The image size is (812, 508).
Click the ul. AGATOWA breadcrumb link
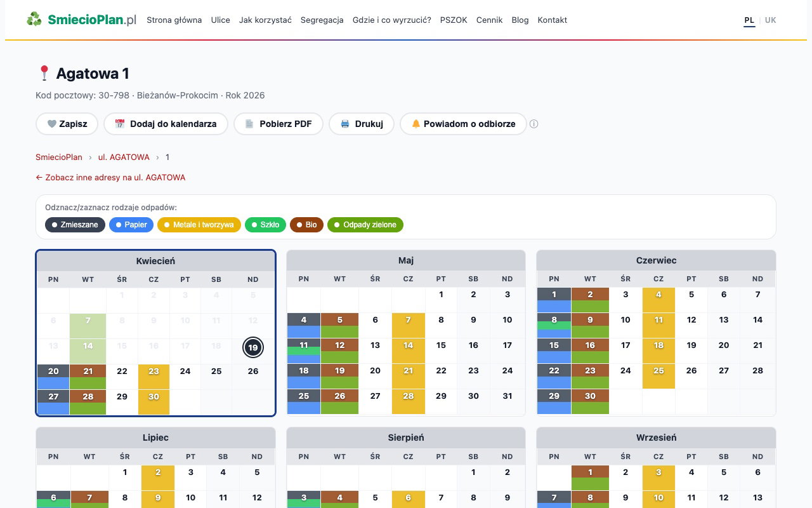[x=124, y=157]
